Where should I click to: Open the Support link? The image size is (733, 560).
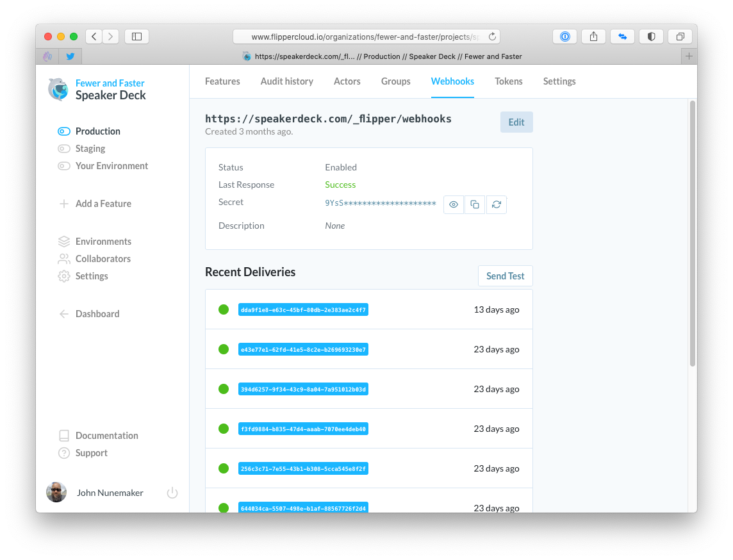click(91, 453)
